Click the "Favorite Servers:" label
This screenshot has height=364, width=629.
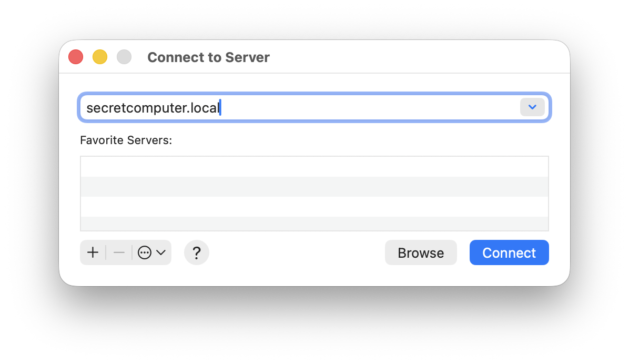(126, 140)
